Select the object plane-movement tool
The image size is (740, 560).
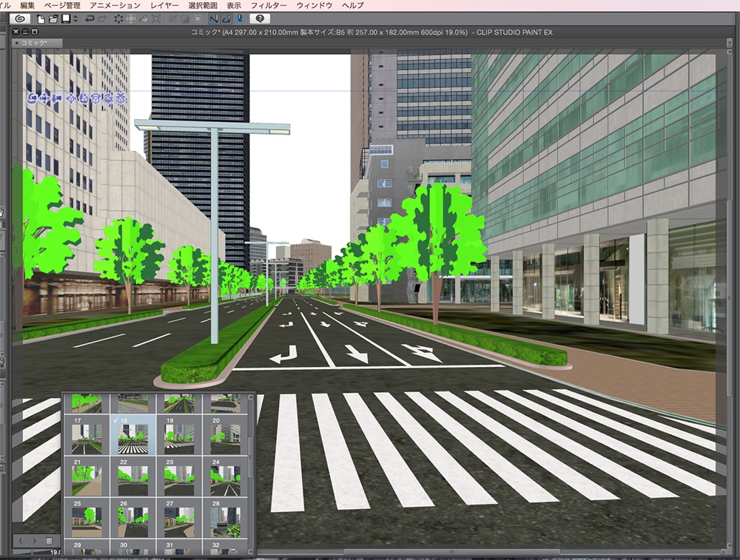pyautogui.click(x=83, y=98)
